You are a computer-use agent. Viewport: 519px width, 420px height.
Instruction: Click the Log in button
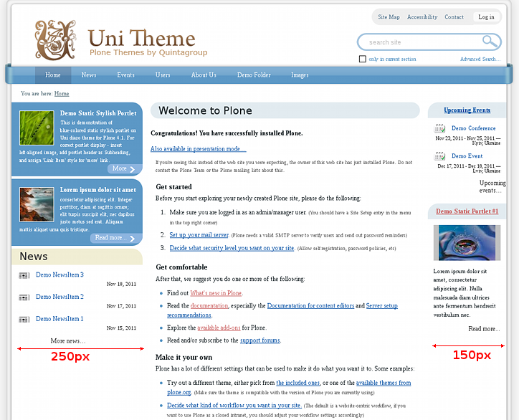486,17
